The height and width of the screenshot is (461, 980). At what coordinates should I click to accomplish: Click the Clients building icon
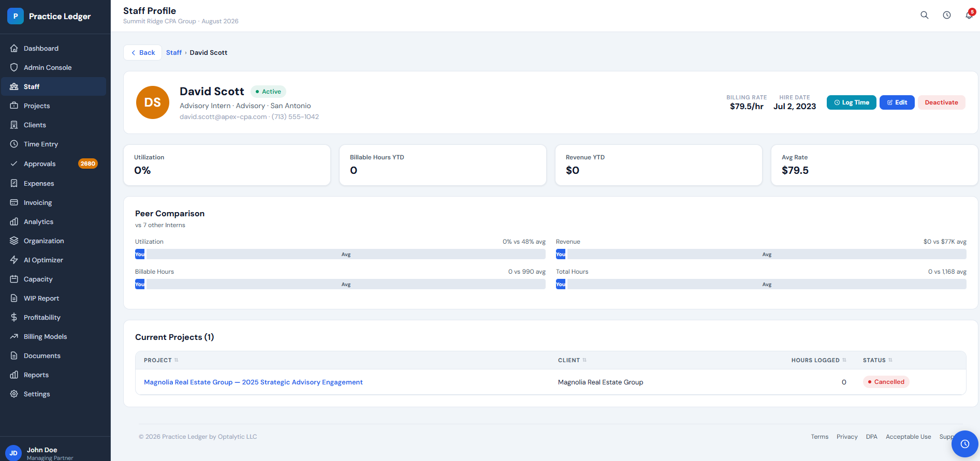coord(14,125)
